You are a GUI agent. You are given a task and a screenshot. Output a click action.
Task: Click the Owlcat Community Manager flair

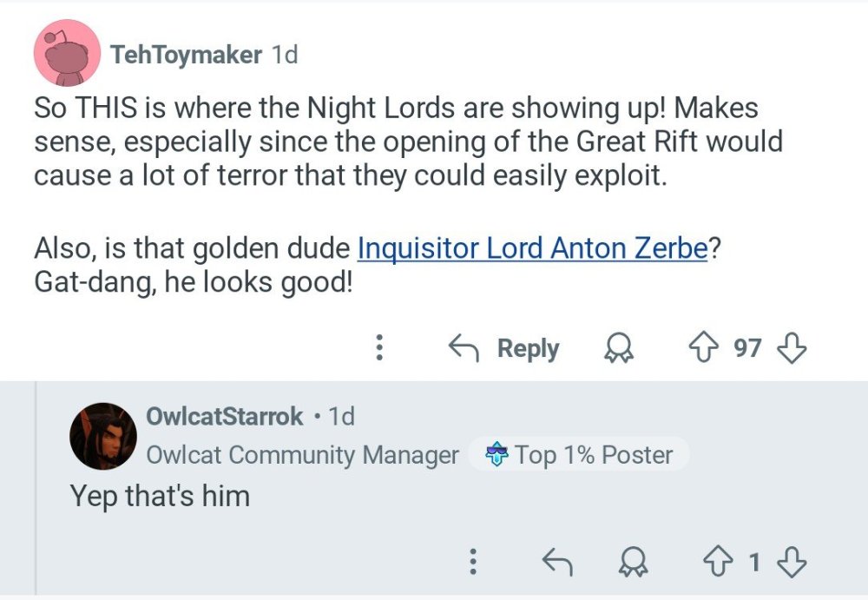(x=302, y=455)
